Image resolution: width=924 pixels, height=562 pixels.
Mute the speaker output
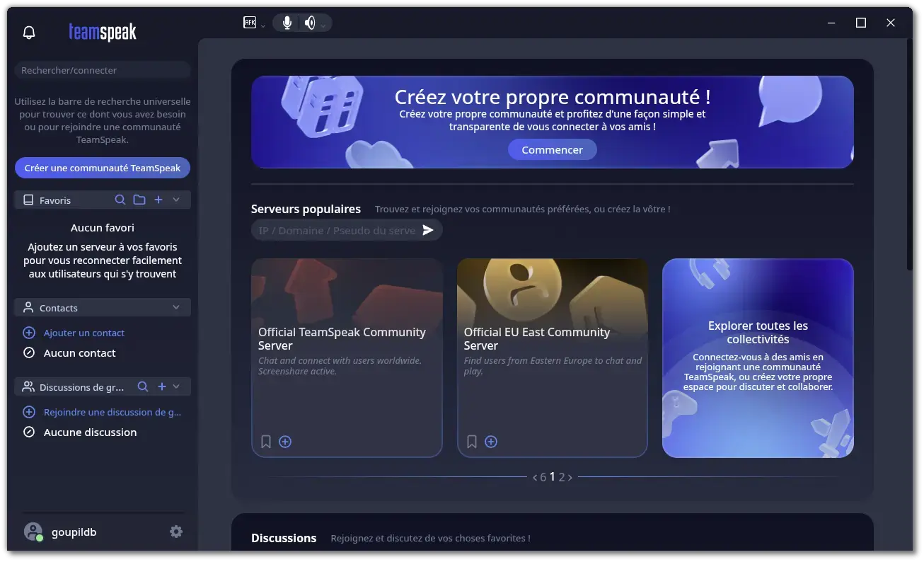click(309, 23)
